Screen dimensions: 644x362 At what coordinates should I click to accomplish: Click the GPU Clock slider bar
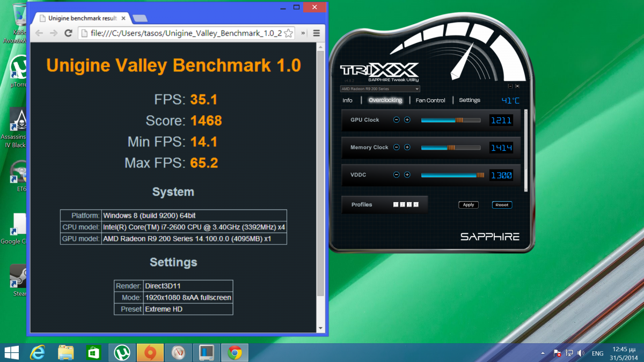451,120
